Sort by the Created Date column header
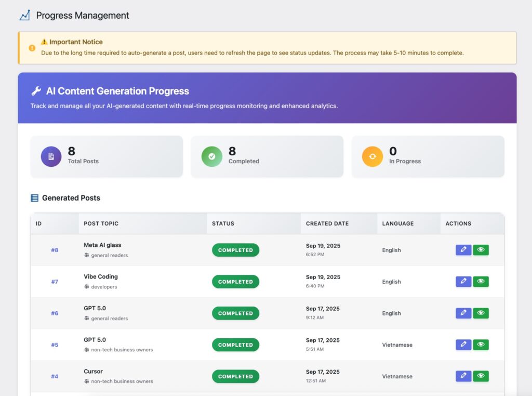Image resolution: width=532 pixels, height=396 pixels. (327, 223)
